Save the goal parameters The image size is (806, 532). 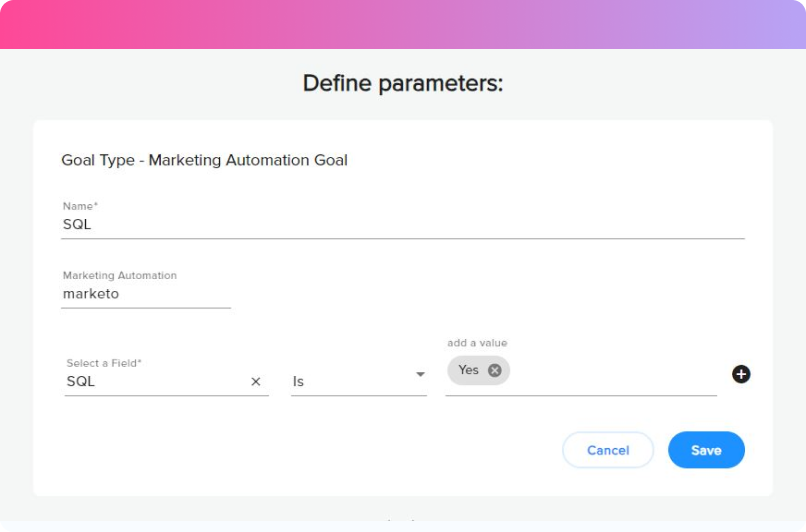[x=706, y=450]
